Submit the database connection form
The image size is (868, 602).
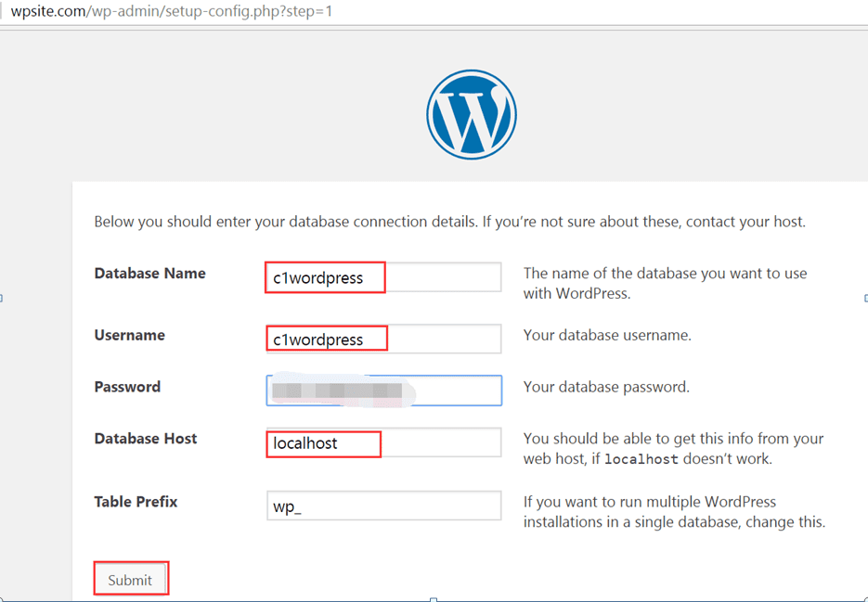tap(130, 580)
